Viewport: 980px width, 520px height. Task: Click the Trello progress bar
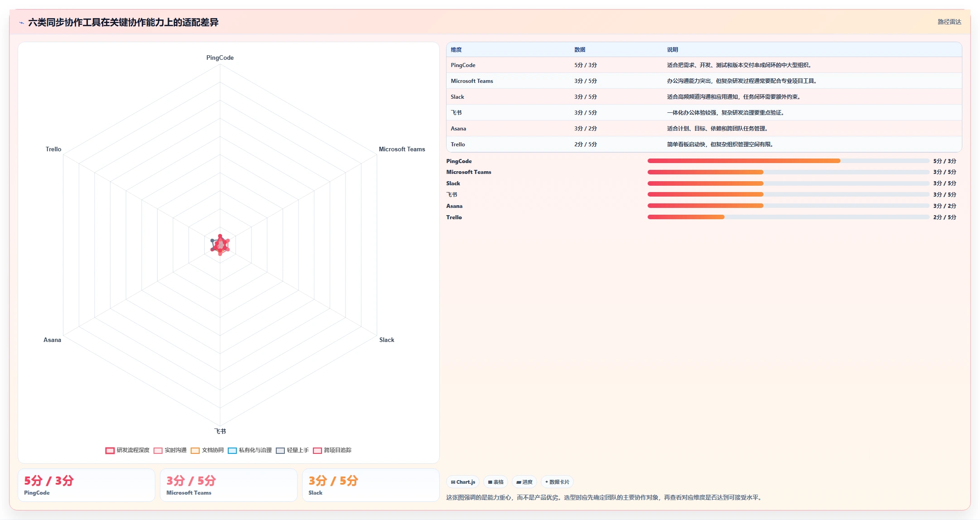tap(788, 217)
